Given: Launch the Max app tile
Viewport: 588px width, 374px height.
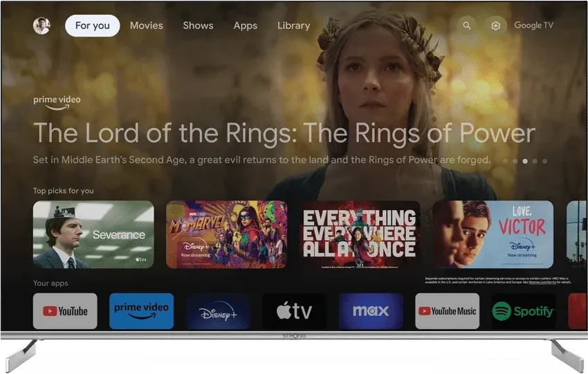Looking at the screenshot, I should [x=371, y=311].
